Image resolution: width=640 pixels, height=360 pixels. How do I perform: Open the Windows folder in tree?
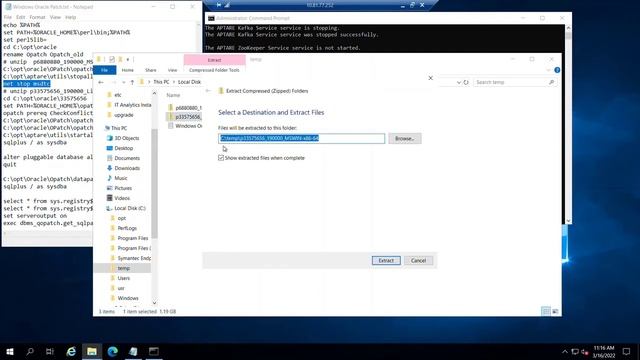coord(128,298)
